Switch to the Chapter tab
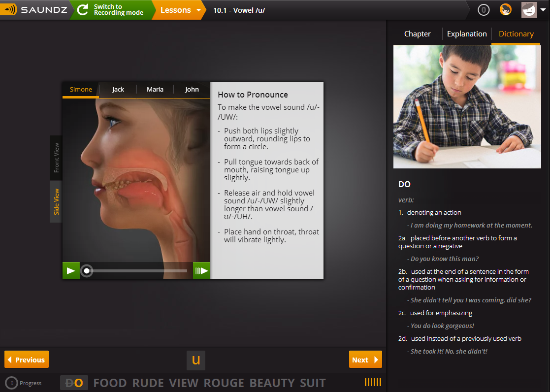 (x=417, y=34)
